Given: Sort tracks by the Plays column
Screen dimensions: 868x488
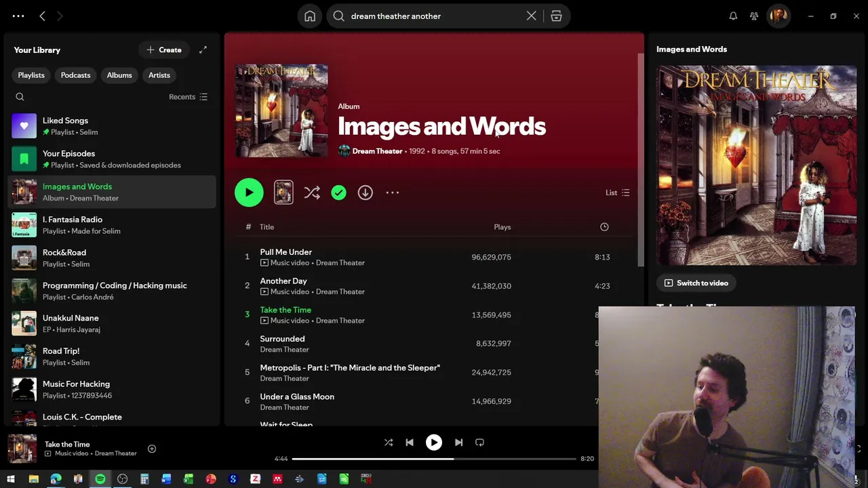Looking at the screenshot, I should [502, 227].
